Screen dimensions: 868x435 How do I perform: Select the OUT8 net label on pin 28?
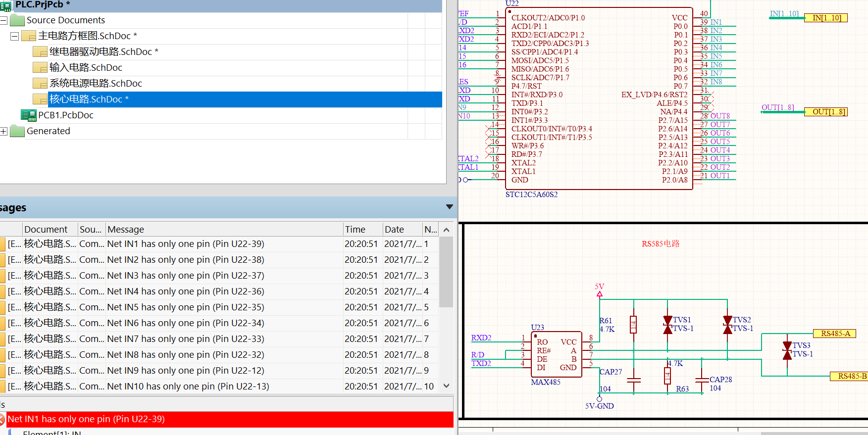point(720,116)
